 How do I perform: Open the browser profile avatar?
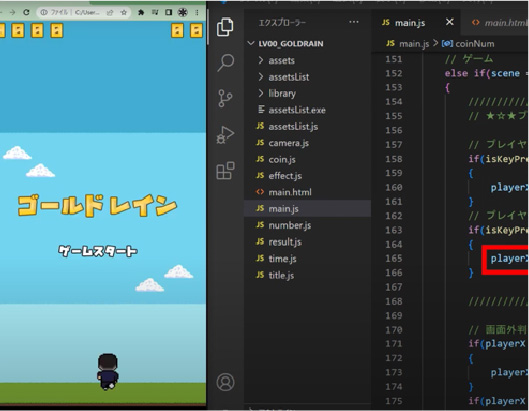point(183,12)
